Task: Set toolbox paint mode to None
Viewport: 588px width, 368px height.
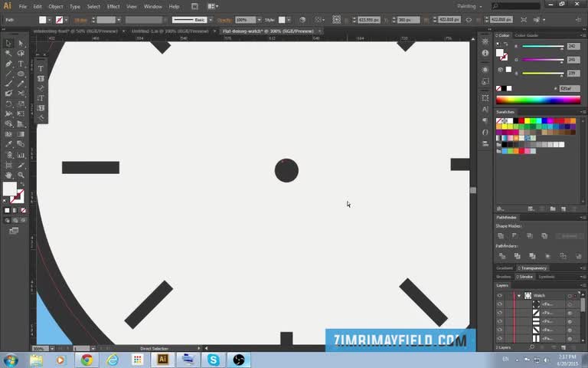Action: coord(24,211)
